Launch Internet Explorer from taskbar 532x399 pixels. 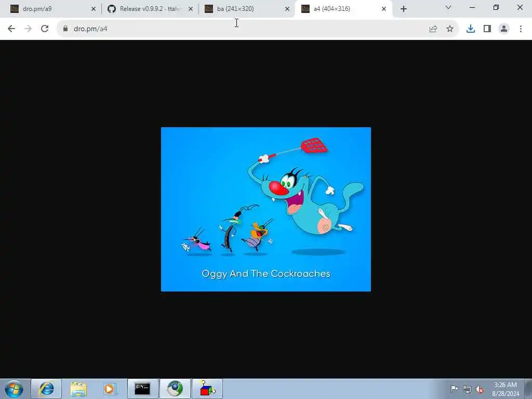click(46, 389)
